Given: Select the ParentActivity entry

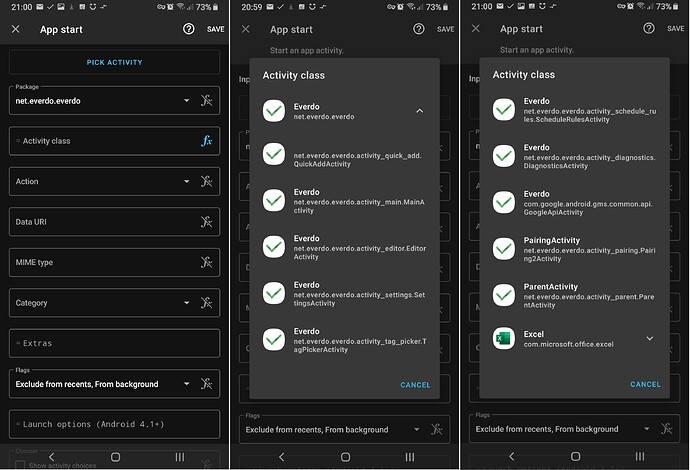Looking at the screenshot, I should click(574, 295).
